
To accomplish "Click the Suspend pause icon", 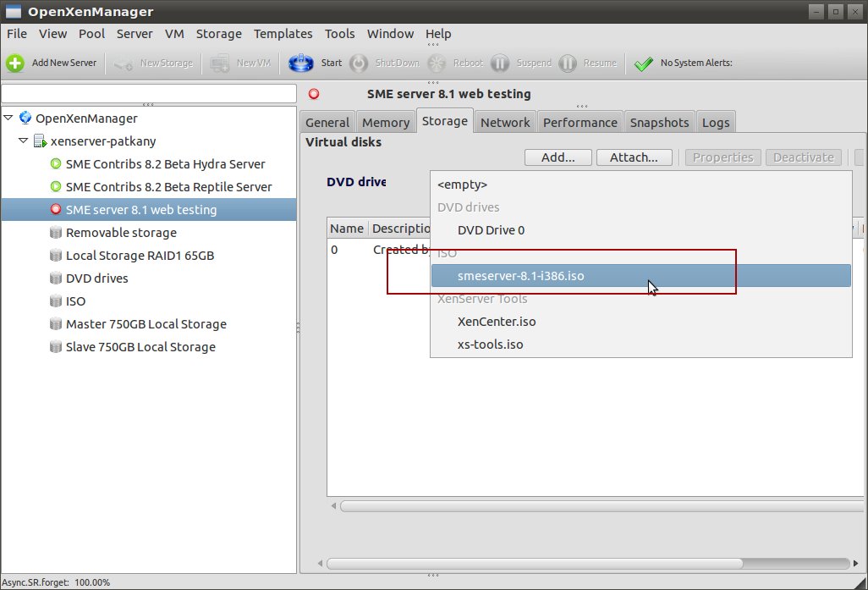I will point(500,63).
